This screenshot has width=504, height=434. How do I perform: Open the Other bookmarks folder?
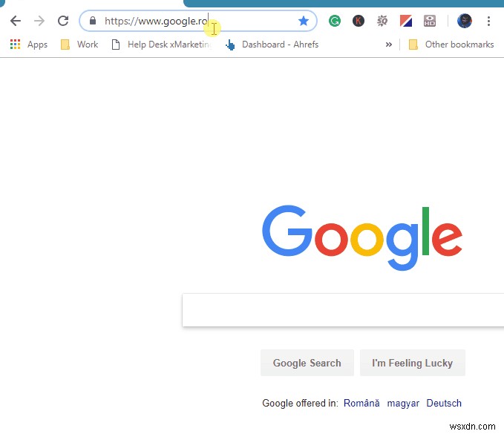[x=451, y=45]
